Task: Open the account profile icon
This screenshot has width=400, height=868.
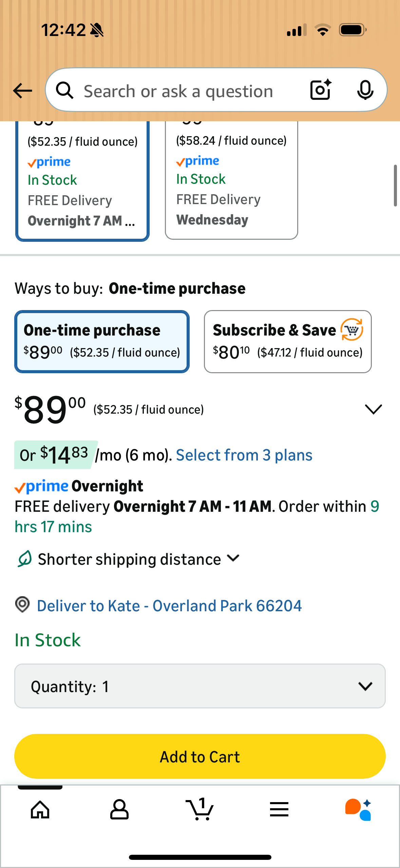Action: click(119, 810)
